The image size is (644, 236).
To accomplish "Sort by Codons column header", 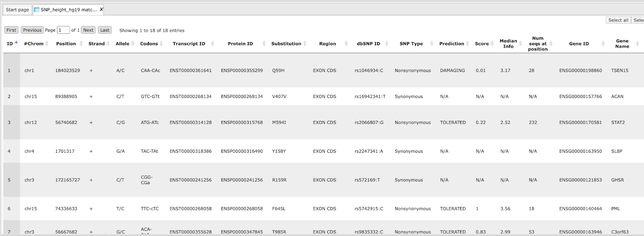I will (x=151, y=43).
